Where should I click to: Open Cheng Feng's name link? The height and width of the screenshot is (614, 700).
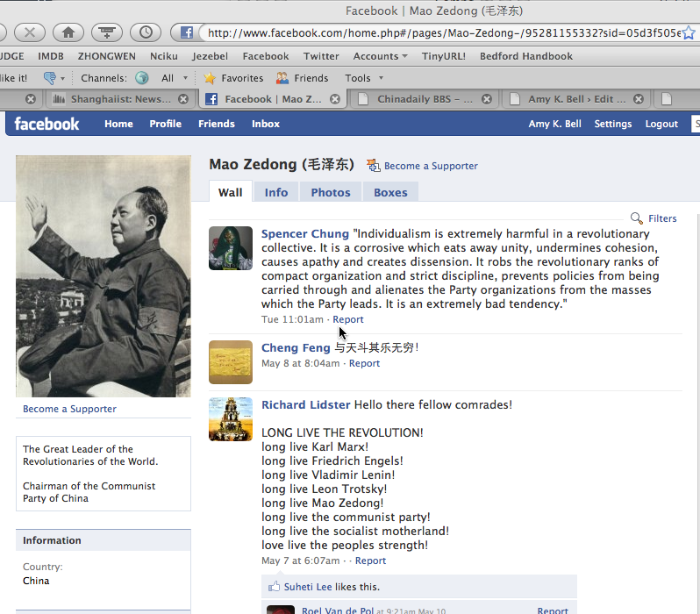[x=296, y=348]
